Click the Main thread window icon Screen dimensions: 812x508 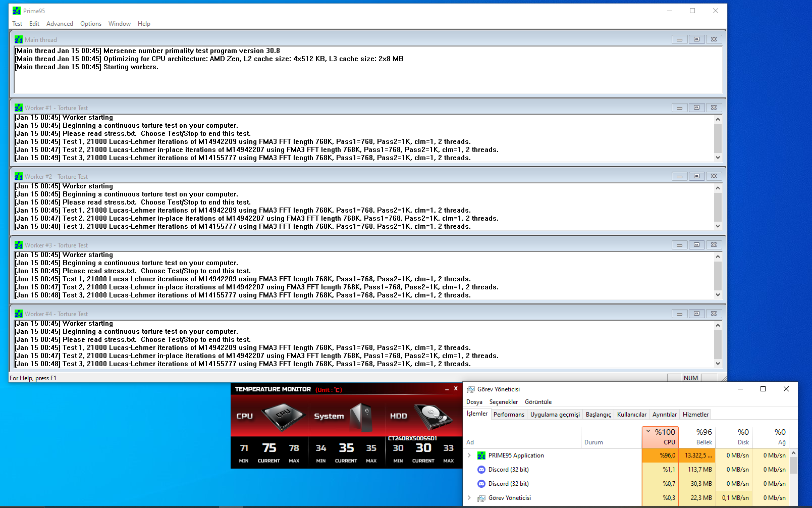(19, 39)
